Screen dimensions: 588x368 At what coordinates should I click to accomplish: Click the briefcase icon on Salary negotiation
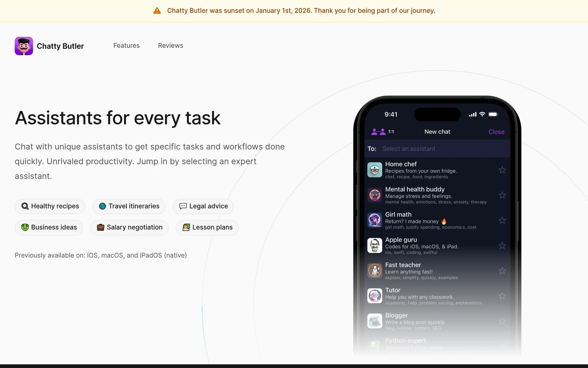coord(101,227)
